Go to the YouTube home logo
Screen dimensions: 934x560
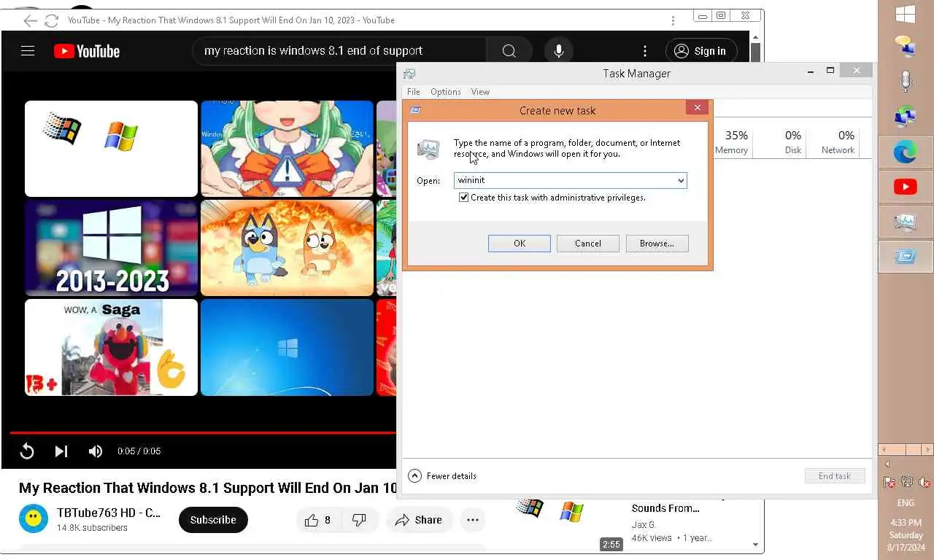click(86, 51)
